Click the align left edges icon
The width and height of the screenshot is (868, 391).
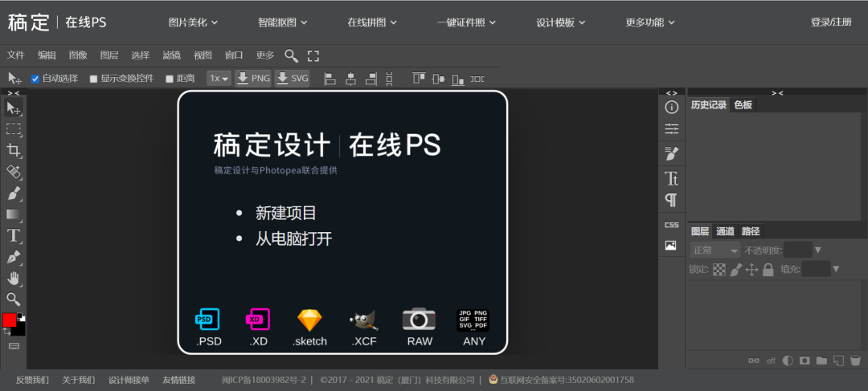(330, 79)
